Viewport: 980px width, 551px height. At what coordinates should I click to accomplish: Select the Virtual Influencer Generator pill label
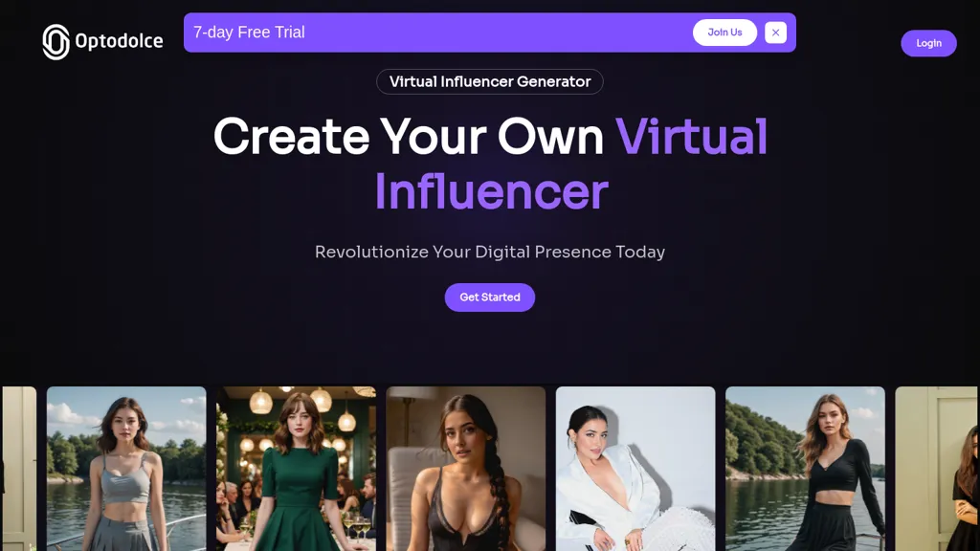[490, 82]
